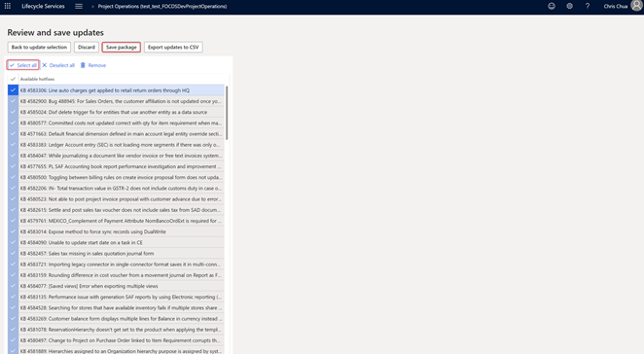Sort by Available hotfixes column header
The height and width of the screenshot is (354, 644).
coord(37,79)
